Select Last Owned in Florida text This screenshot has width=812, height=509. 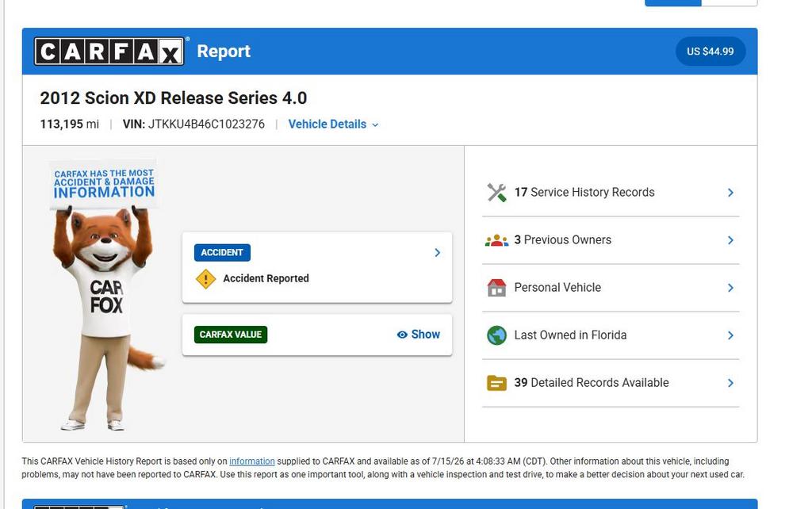pos(570,335)
